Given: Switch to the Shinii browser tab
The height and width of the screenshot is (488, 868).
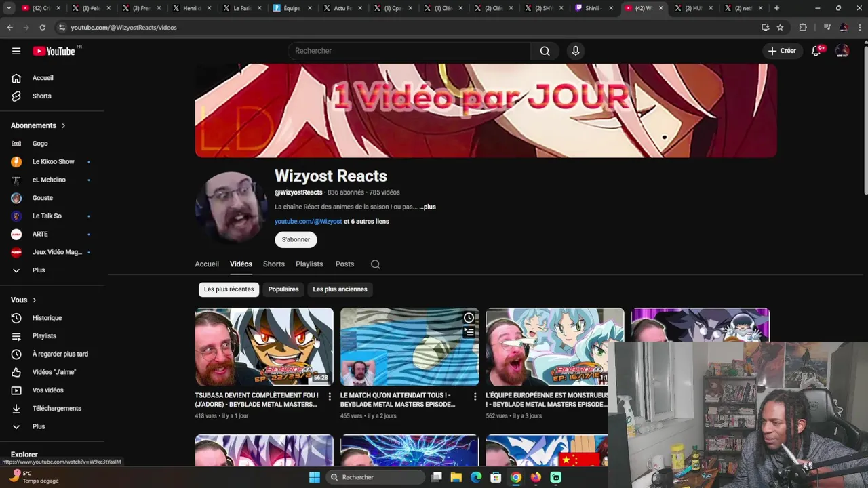Looking at the screenshot, I should (x=595, y=8).
